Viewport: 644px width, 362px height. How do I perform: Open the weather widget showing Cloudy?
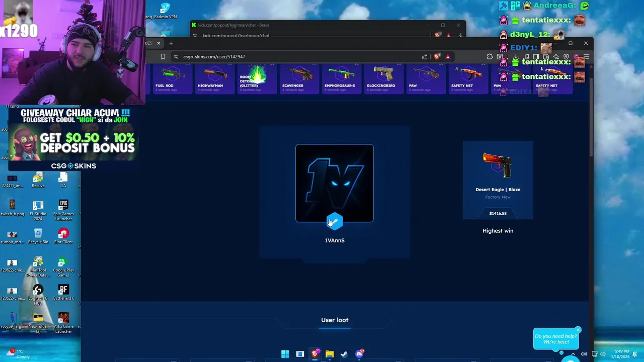point(19,354)
